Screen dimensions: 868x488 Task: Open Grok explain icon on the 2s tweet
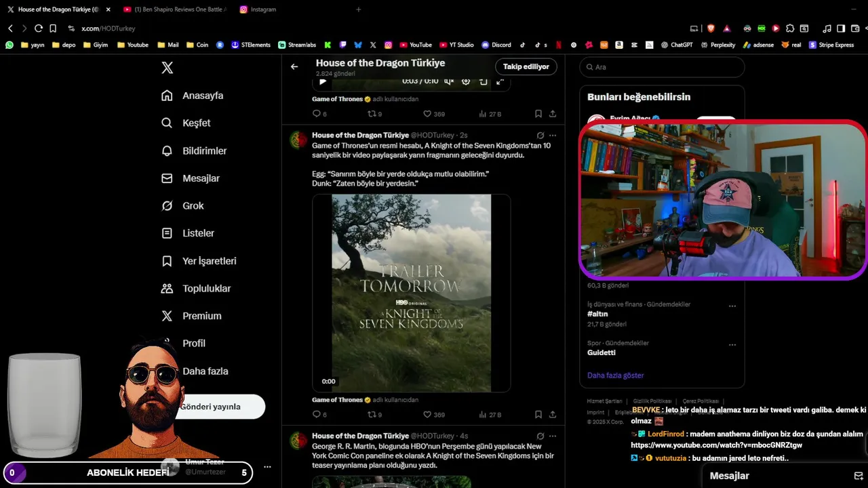click(540, 135)
